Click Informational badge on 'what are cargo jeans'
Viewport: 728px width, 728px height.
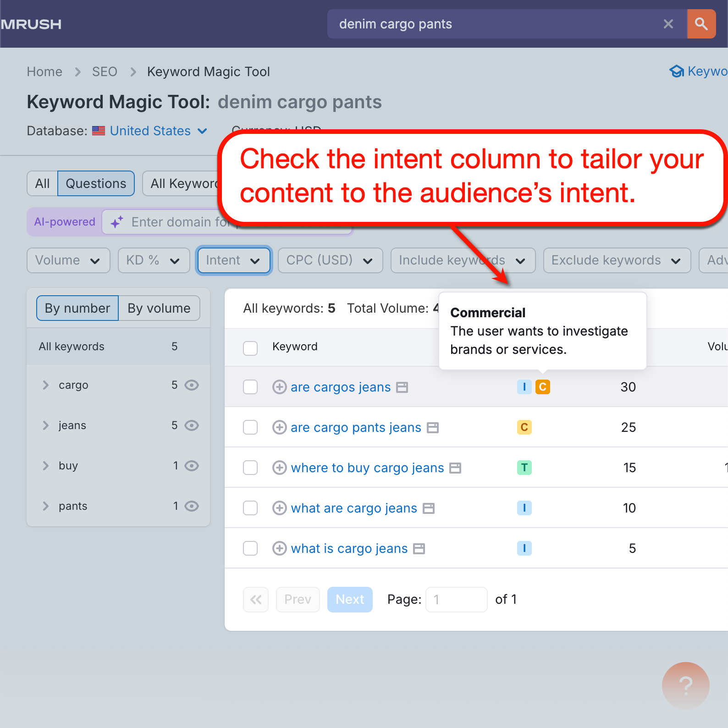[524, 508]
